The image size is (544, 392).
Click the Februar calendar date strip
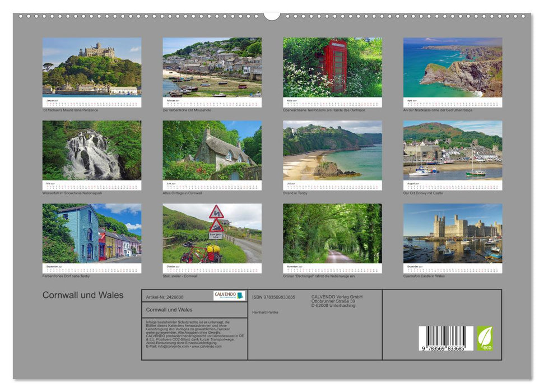click(x=212, y=102)
